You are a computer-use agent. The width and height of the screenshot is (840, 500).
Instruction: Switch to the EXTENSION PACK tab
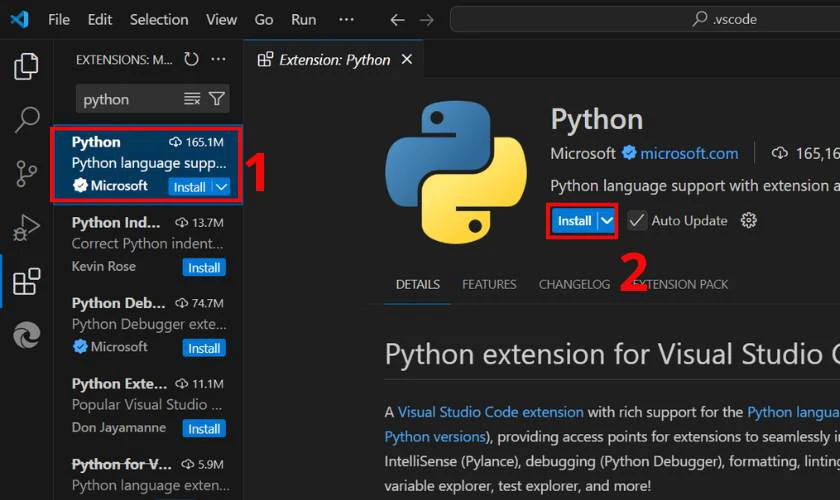click(680, 284)
